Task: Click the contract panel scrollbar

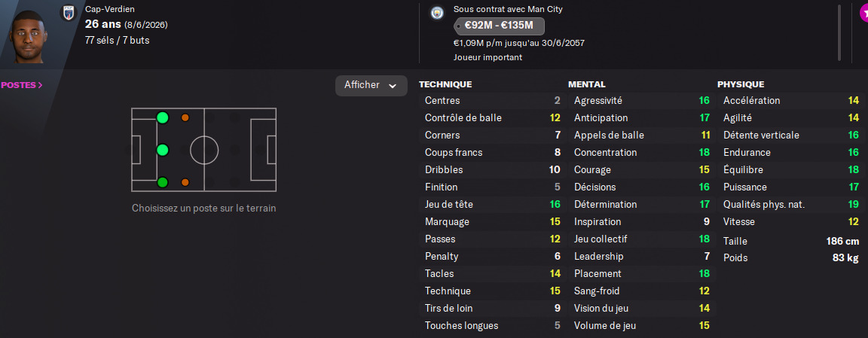Action: [839, 30]
